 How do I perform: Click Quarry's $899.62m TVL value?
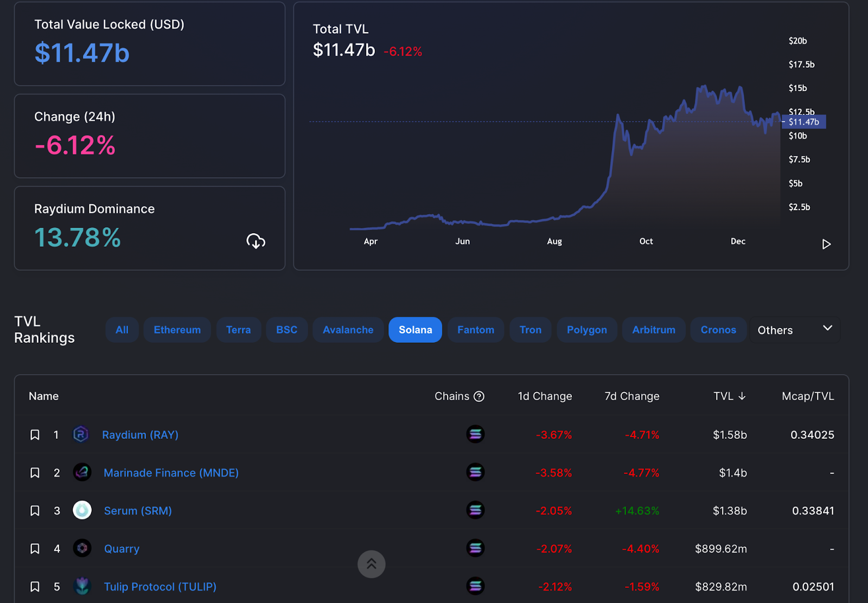tap(721, 549)
